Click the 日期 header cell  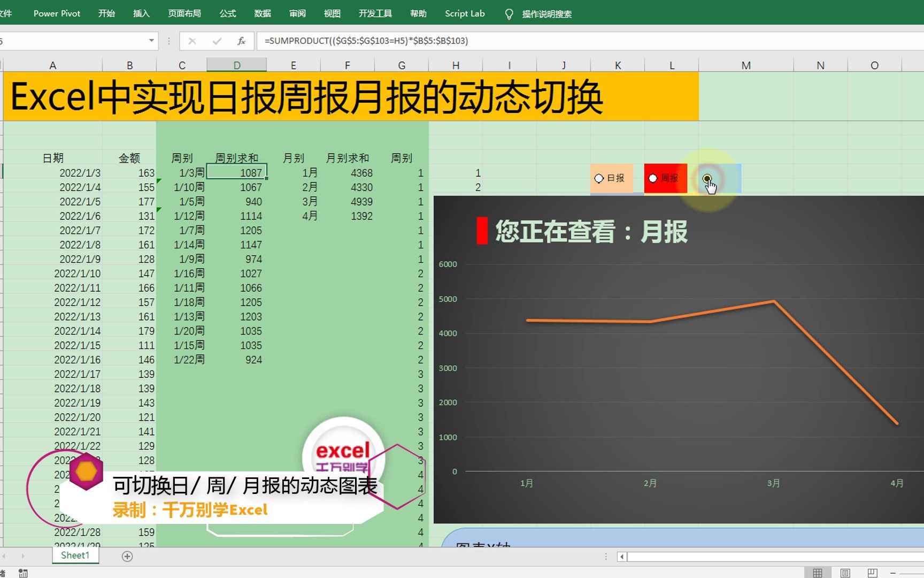(x=53, y=158)
